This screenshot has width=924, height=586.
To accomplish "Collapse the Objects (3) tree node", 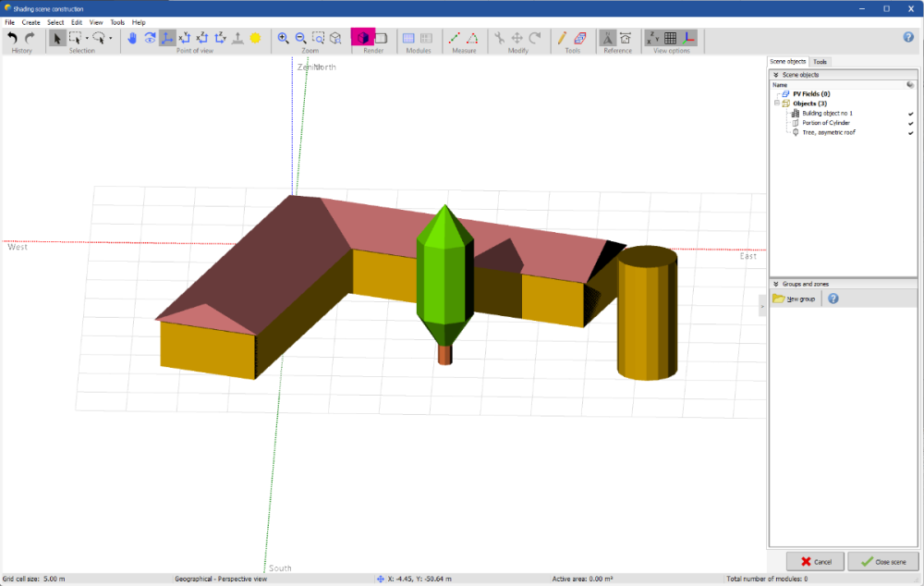I will coord(777,104).
